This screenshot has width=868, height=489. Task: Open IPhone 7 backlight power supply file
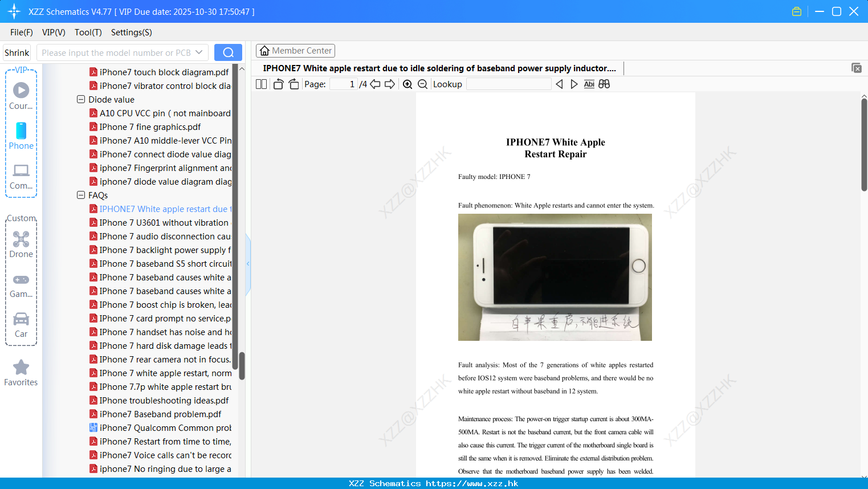click(160, 250)
